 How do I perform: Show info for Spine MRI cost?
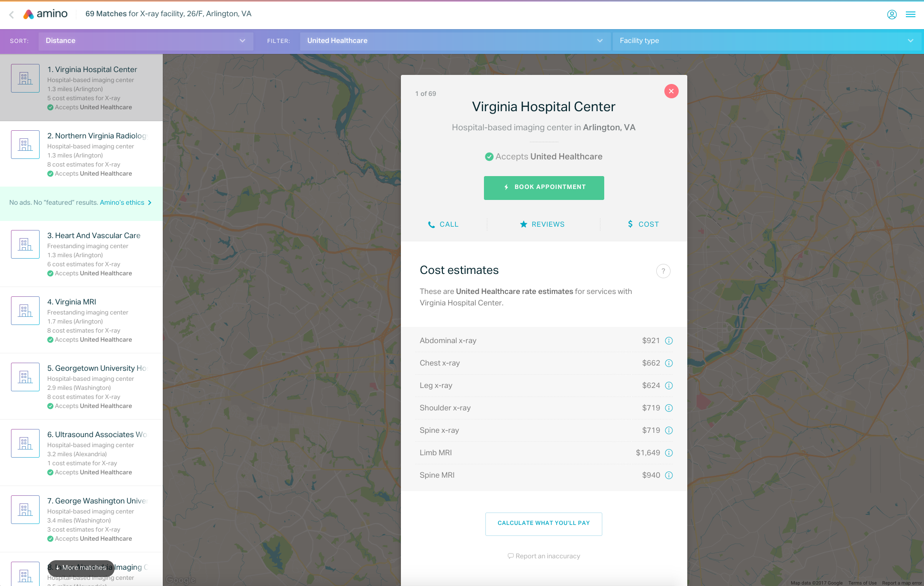(669, 475)
